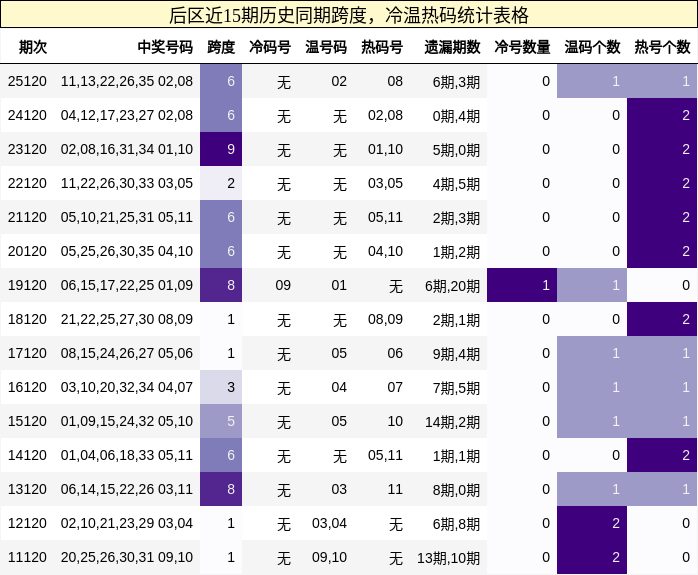The width and height of the screenshot is (698, 575).
Task: Select the 热码号 column header
Action: point(382,47)
